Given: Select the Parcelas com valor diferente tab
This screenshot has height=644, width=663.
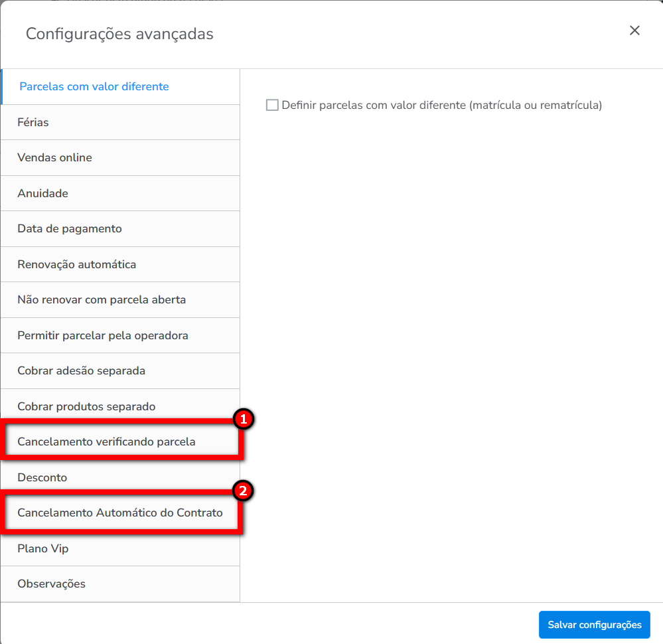Looking at the screenshot, I should (x=94, y=87).
